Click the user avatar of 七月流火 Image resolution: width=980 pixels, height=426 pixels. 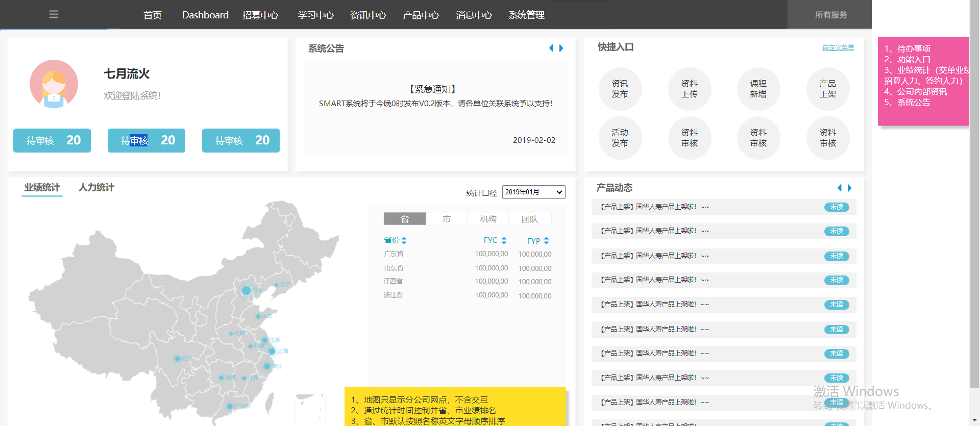54,84
